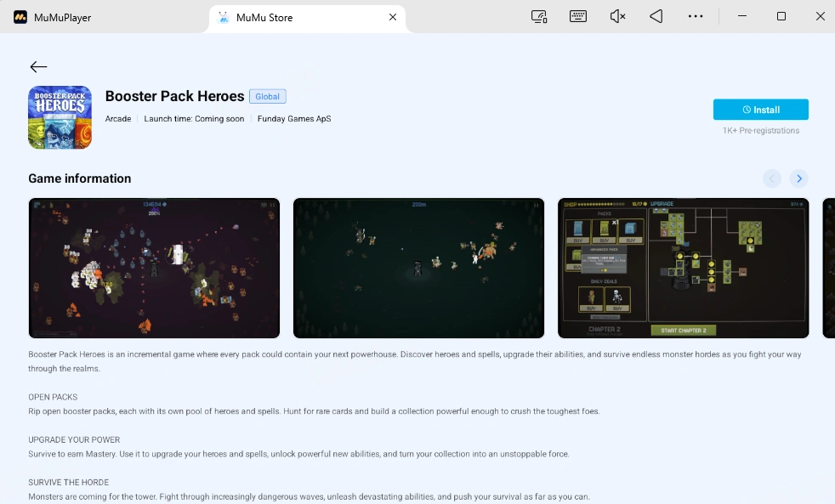Click the 1K+ Pre-registrations text
835x504 pixels.
point(761,130)
